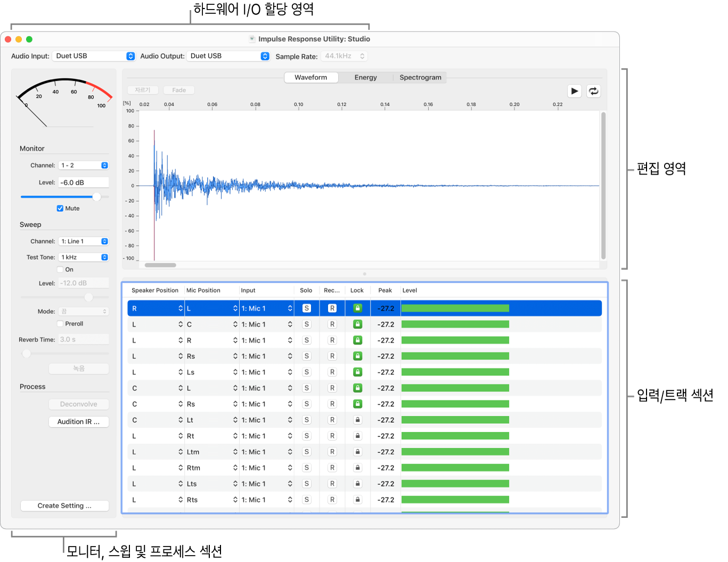Open the Sample Rate 44.1kHz dropdown
728x562 pixels.
point(344,56)
